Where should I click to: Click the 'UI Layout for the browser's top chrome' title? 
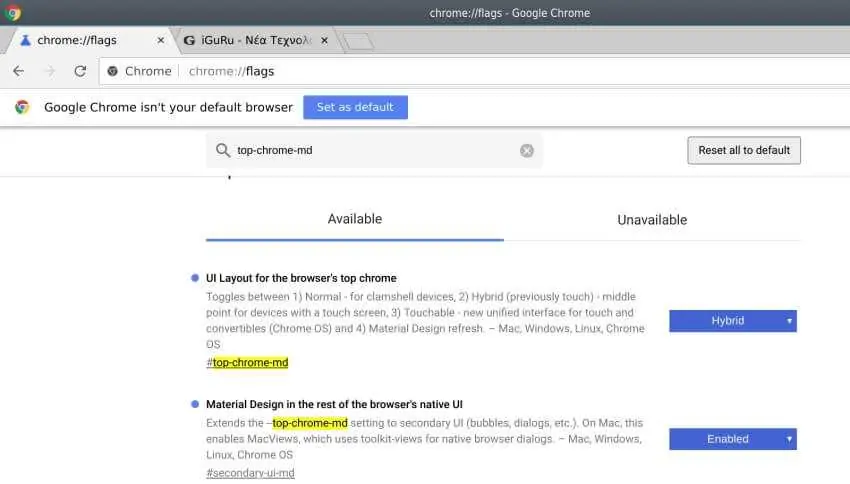(x=301, y=278)
